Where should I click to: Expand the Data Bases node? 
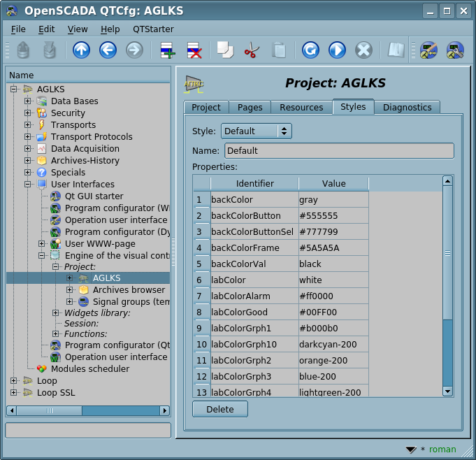[x=27, y=101]
